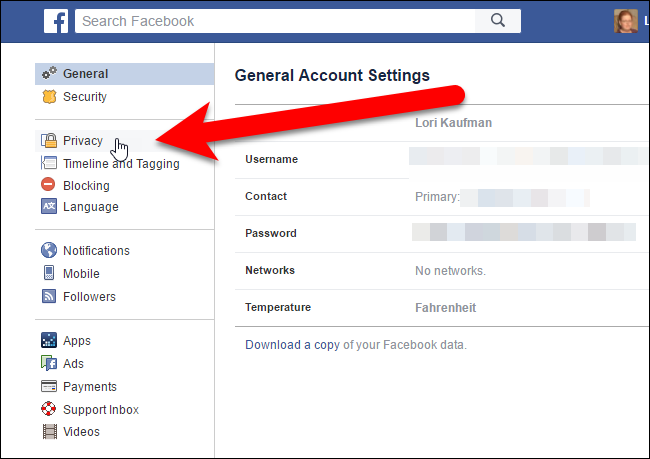Click the Facebook logo icon
650x459 pixels.
coord(56,20)
